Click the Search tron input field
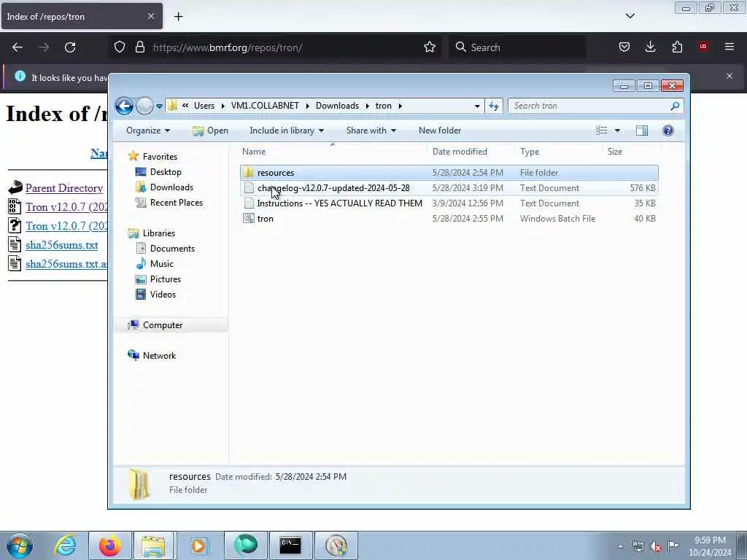The height and width of the screenshot is (560, 747). point(595,106)
